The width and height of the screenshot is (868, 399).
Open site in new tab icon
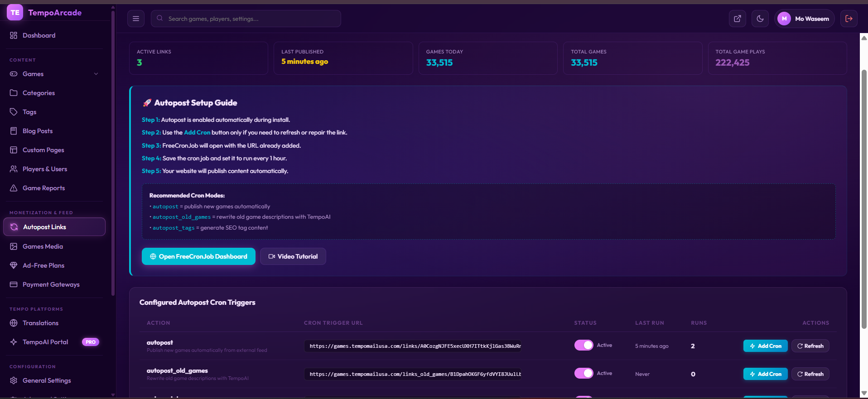(x=738, y=19)
